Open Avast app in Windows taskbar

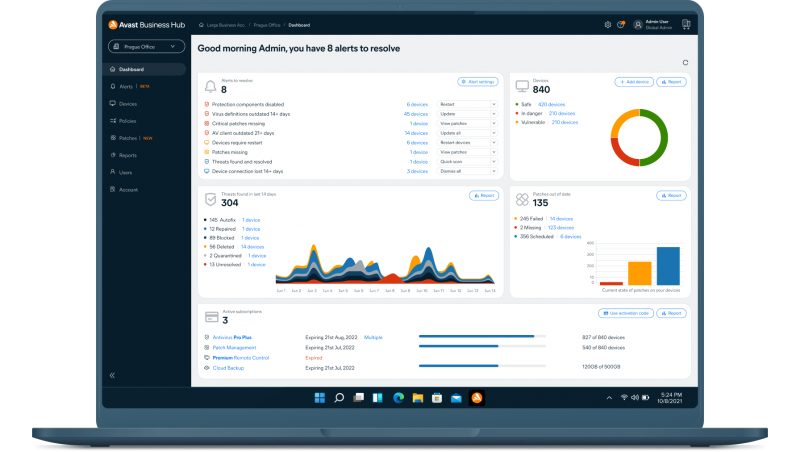tap(477, 398)
